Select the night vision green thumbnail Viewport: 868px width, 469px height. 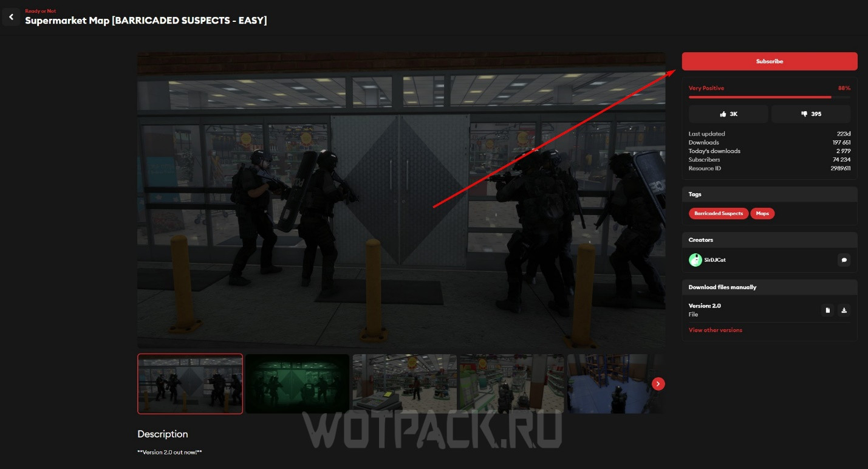tap(297, 383)
